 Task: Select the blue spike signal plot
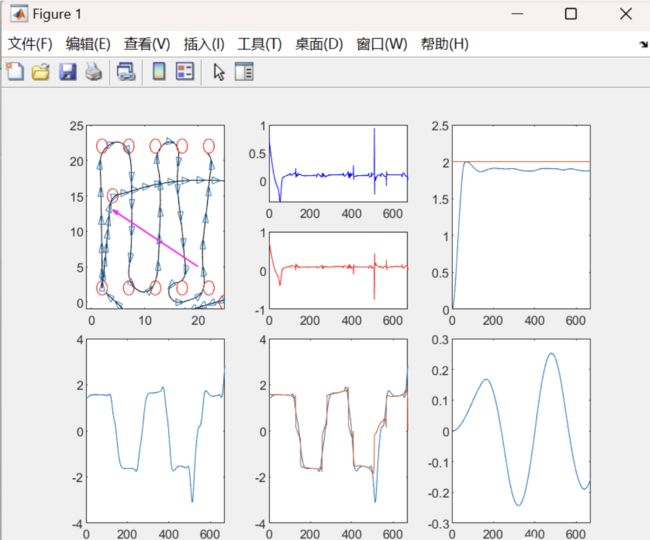(x=338, y=164)
